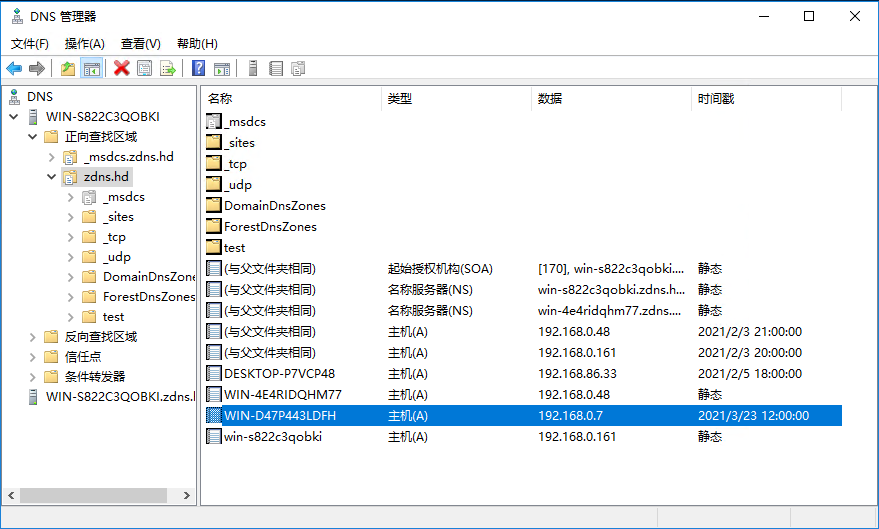This screenshot has height=529, width=879.
Task: Sort by the 类型 column header
Action: pos(457,99)
